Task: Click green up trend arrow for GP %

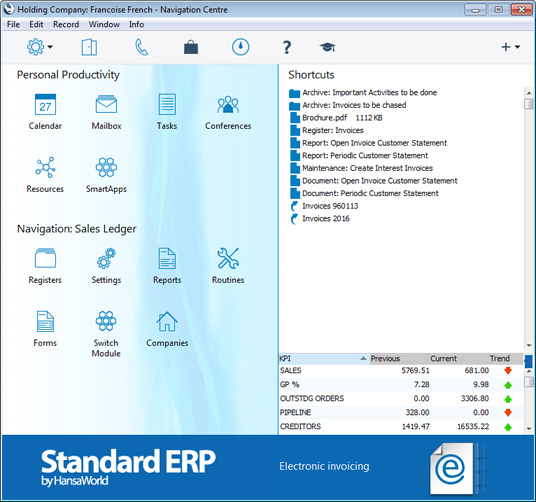Action: pyautogui.click(x=508, y=385)
